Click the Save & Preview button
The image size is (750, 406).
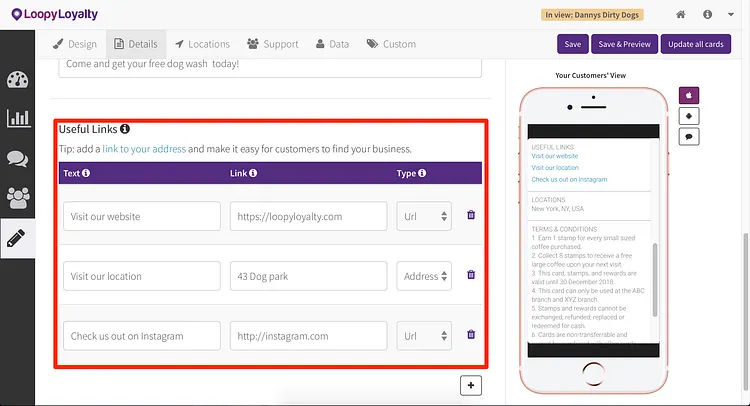625,44
